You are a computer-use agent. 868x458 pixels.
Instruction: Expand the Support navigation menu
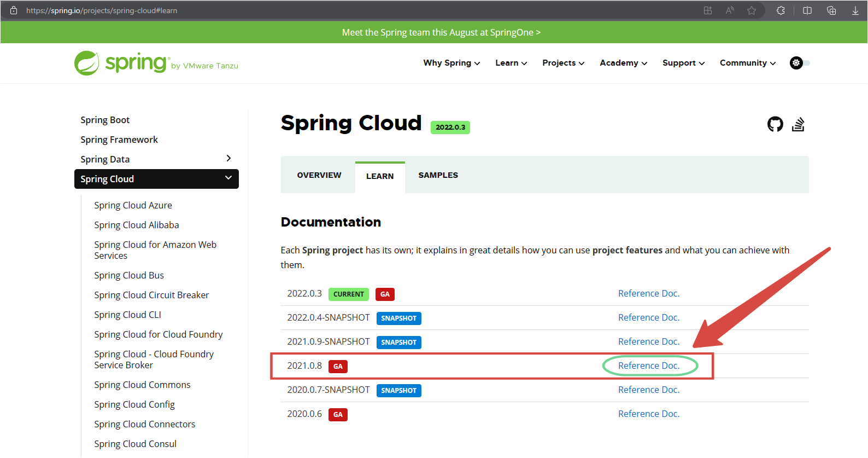pos(683,63)
